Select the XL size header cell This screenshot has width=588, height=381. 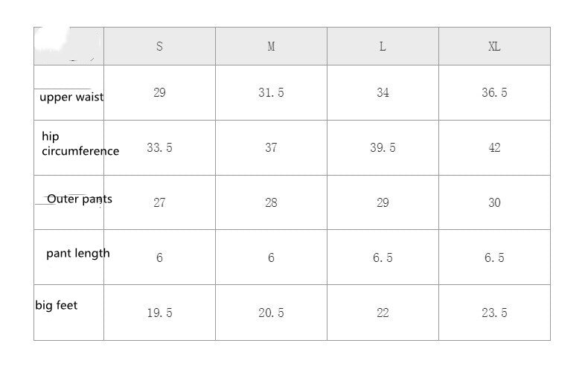click(x=494, y=46)
